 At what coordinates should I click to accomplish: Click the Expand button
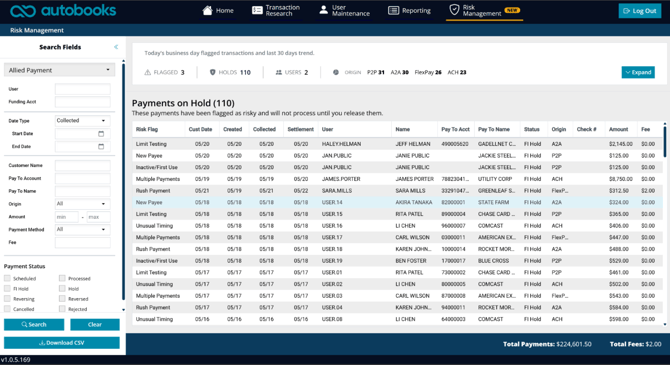638,72
